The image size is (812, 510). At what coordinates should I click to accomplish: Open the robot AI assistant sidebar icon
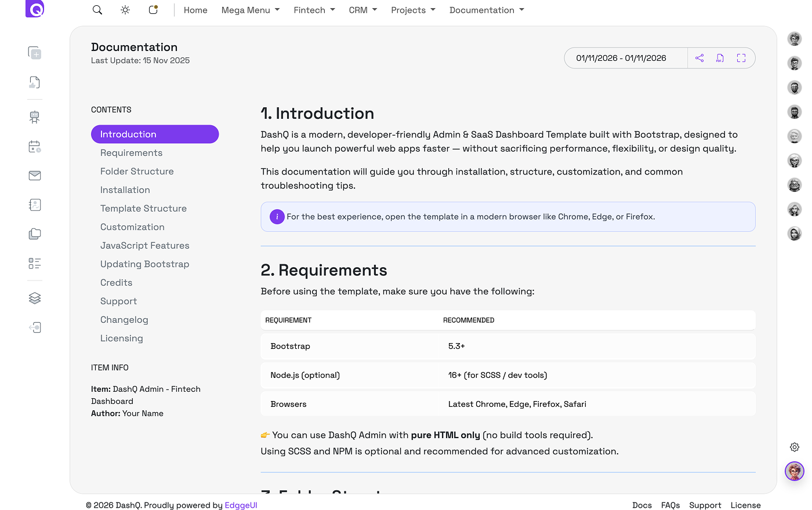click(x=34, y=116)
